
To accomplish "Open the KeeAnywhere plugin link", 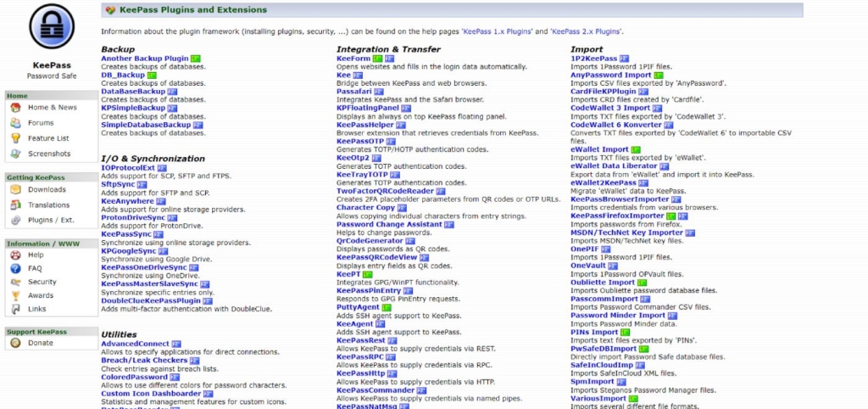I will click(x=127, y=201).
